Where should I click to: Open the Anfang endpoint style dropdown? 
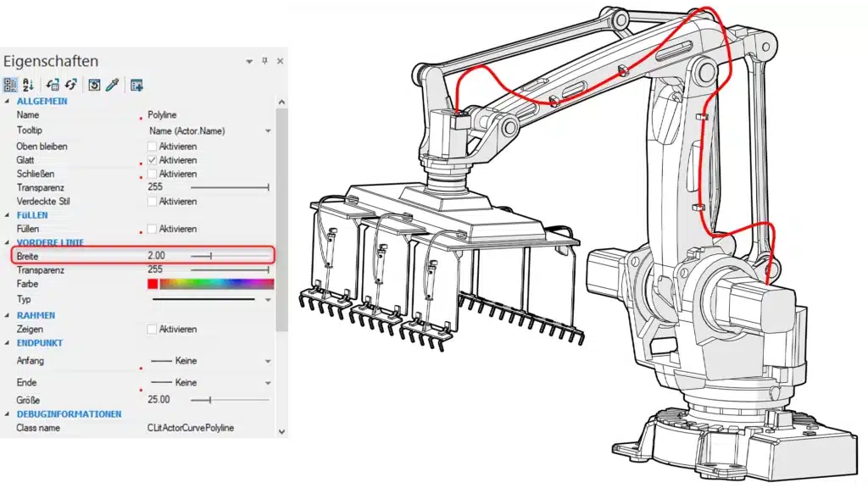[268, 361]
